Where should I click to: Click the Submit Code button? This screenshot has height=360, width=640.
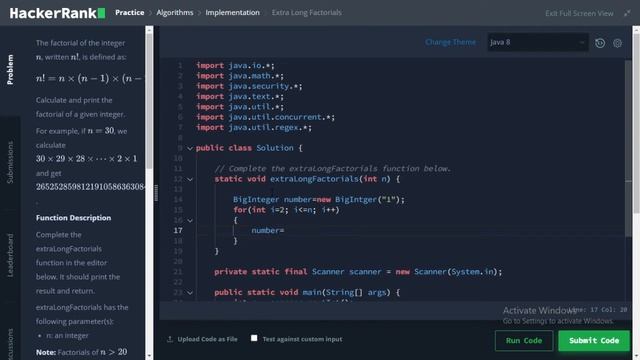(x=594, y=341)
